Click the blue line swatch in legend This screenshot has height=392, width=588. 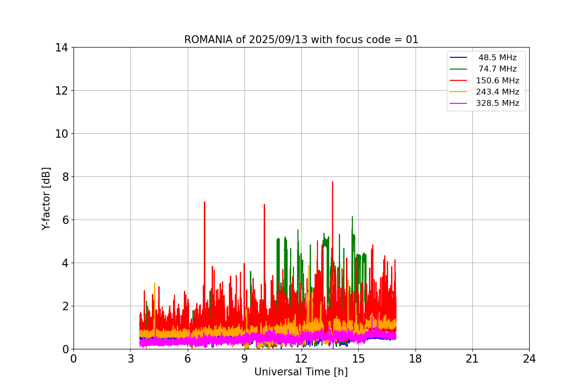(x=459, y=58)
